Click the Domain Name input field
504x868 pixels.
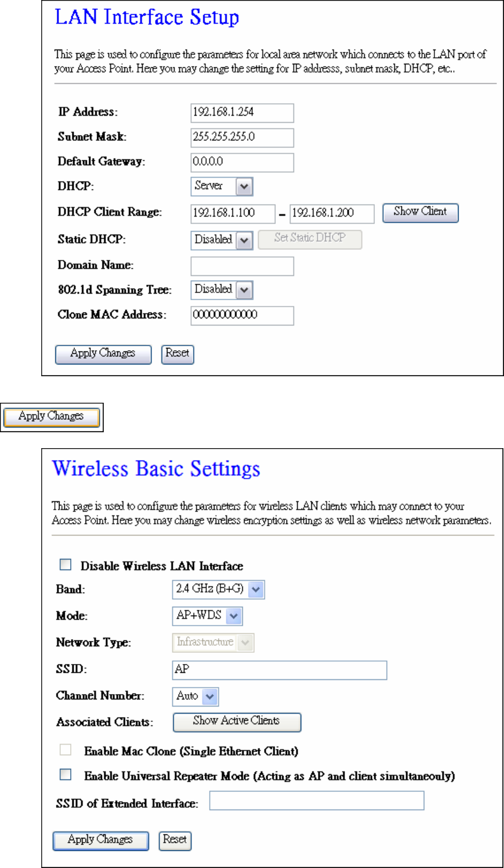pyautogui.click(x=242, y=266)
